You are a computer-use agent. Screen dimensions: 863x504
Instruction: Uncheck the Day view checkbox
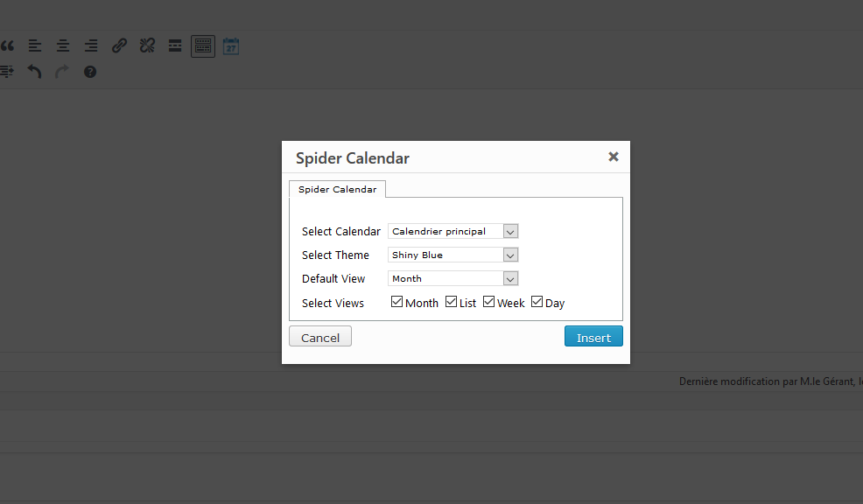pyautogui.click(x=537, y=302)
